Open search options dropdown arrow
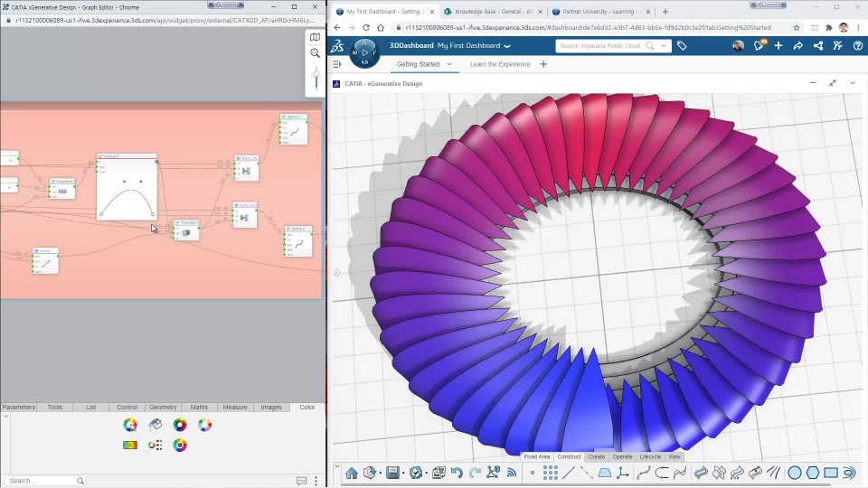The height and width of the screenshot is (488, 868). 663,46
